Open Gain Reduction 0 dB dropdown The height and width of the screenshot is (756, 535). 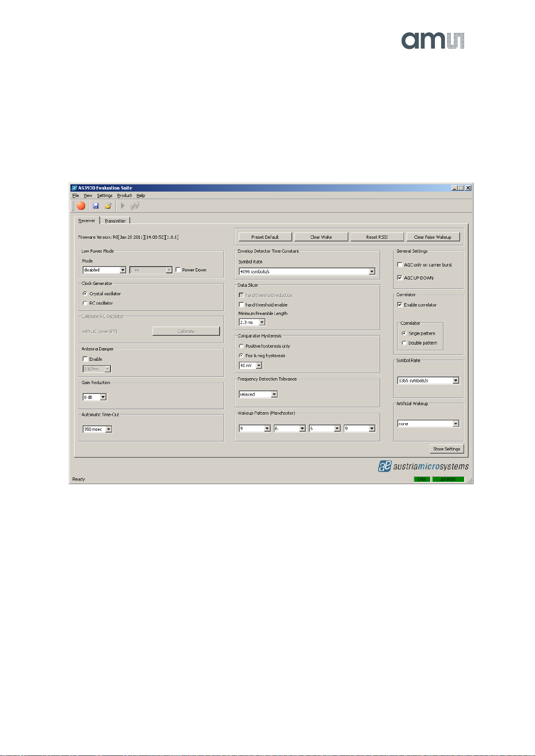(x=95, y=397)
